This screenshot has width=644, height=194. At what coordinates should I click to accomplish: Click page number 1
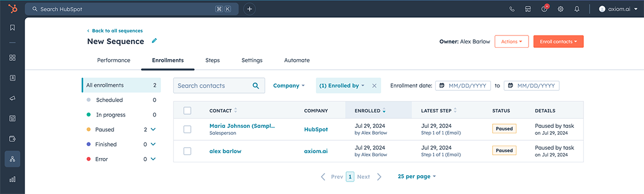point(350,176)
